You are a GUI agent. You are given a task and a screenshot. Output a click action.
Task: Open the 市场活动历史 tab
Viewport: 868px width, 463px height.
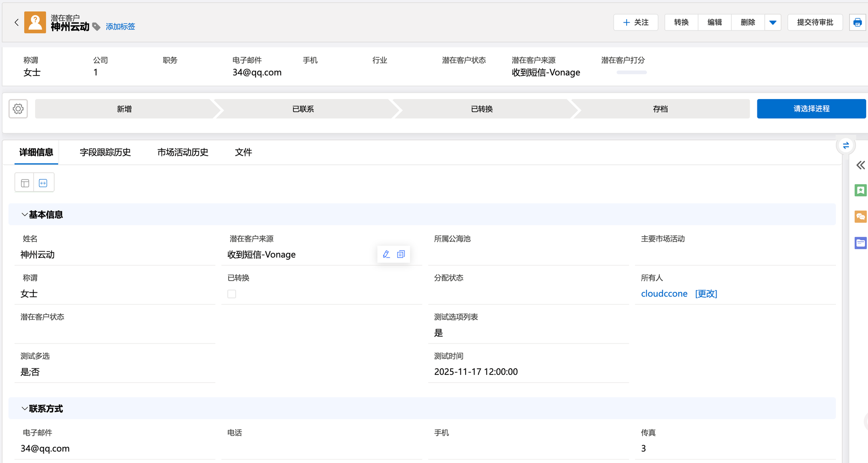point(183,152)
